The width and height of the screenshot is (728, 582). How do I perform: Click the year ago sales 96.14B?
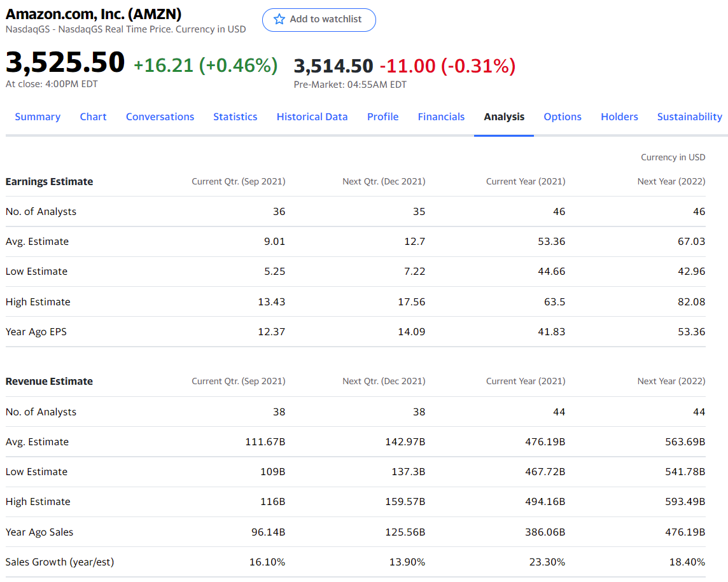[x=269, y=532]
